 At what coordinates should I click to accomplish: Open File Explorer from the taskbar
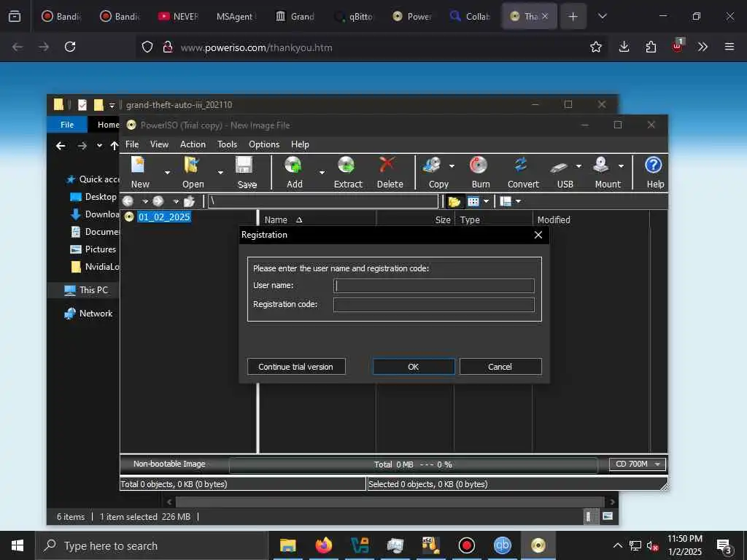(287, 545)
